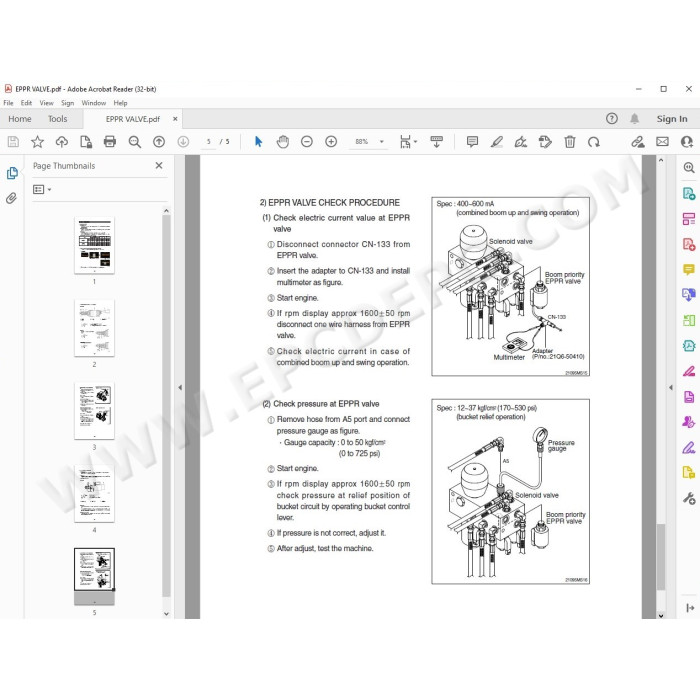Activate the Hand pan tool
The image size is (700, 700).
[283, 142]
